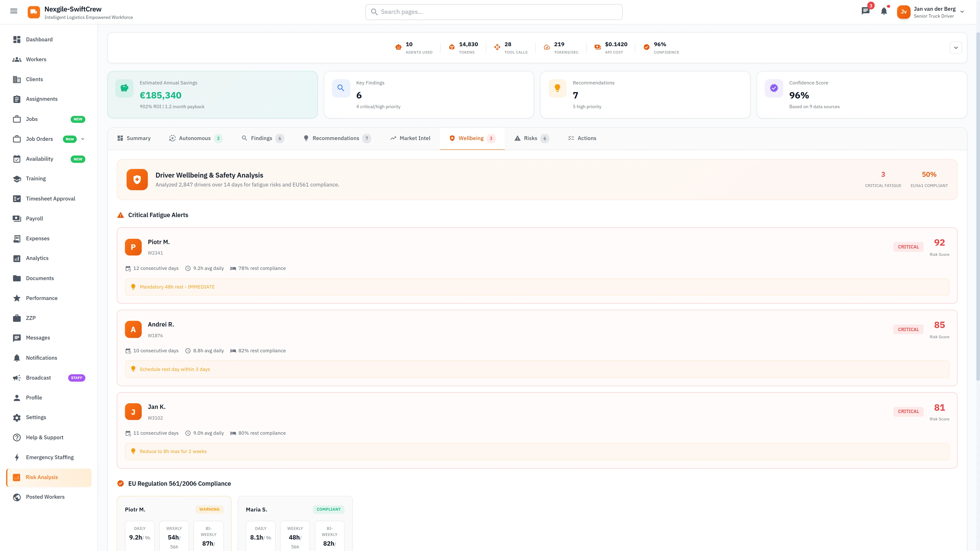
Task: Collapse the agent stats panel chevron
Action: 956,48
